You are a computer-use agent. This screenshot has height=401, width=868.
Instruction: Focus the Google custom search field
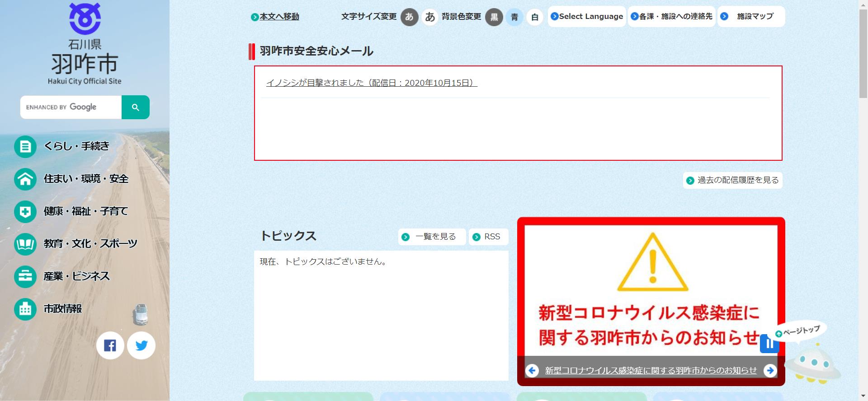tap(71, 107)
